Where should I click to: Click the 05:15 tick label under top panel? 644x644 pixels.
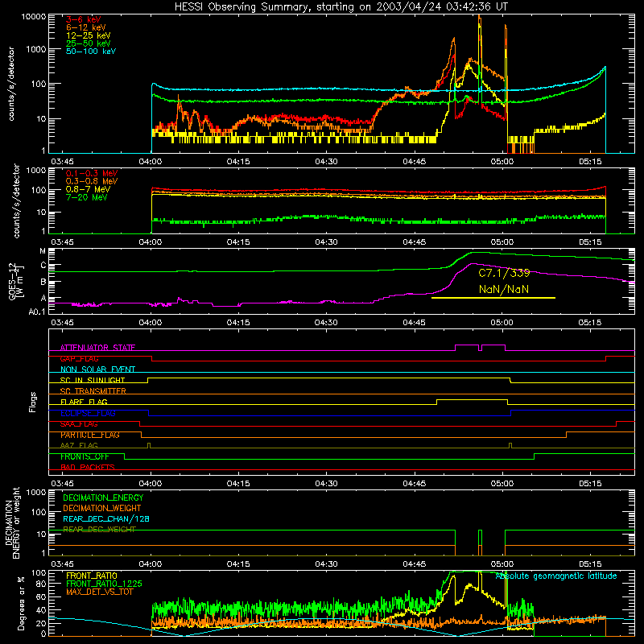tap(591, 162)
